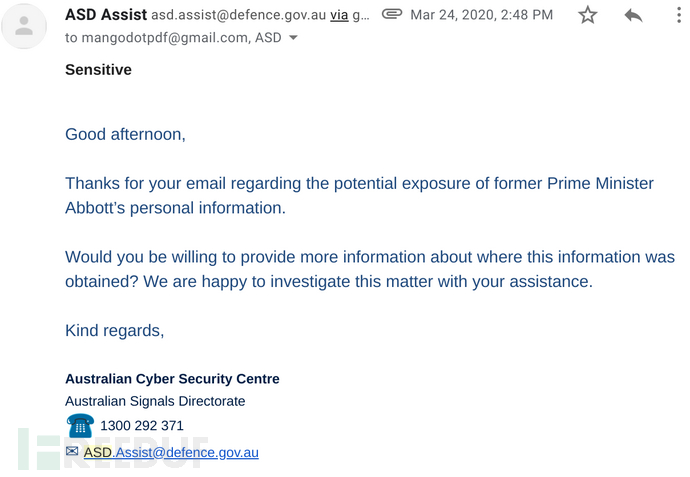The image size is (690, 477).
Task: Click the blue telephone icon
Action: (x=80, y=426)
